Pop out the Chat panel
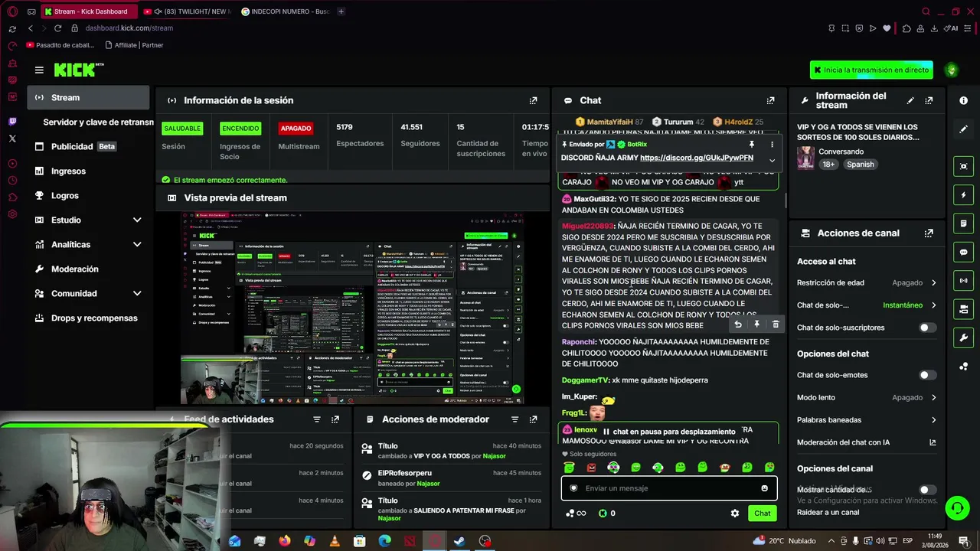The width and height of the screenshot is (980, 551). coord(771,100)
